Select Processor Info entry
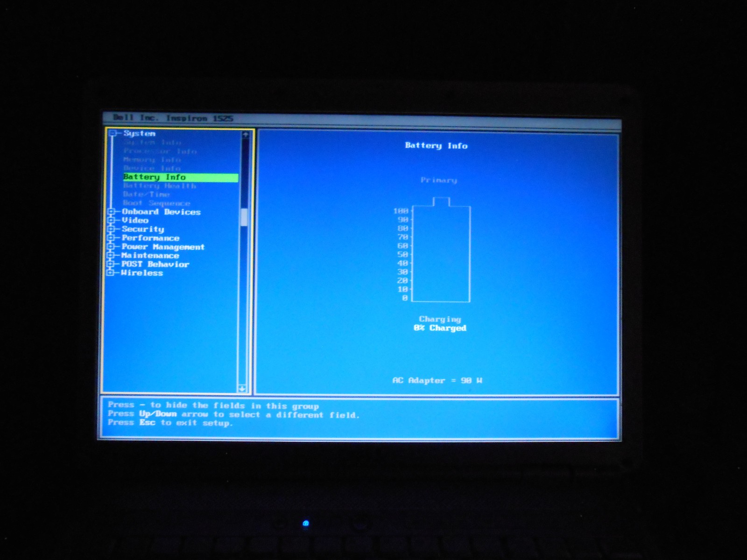Viewport: 747px width, 560px height. coord(160,151)
